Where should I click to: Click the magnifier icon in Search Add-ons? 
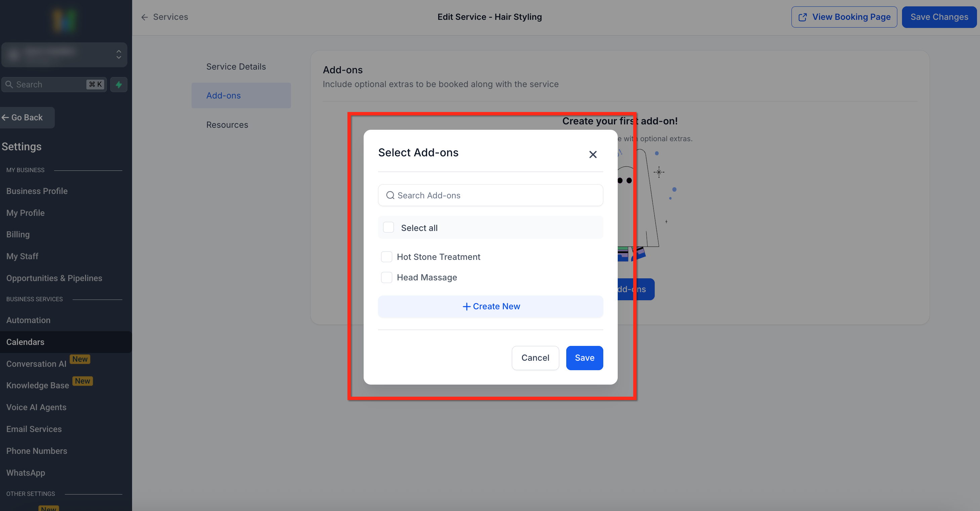[x=390, y=195]
